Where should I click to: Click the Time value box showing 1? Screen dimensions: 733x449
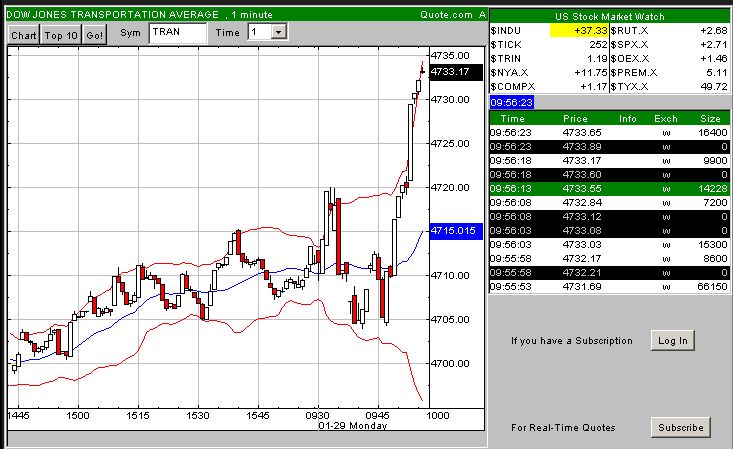(x=260, y=32)
